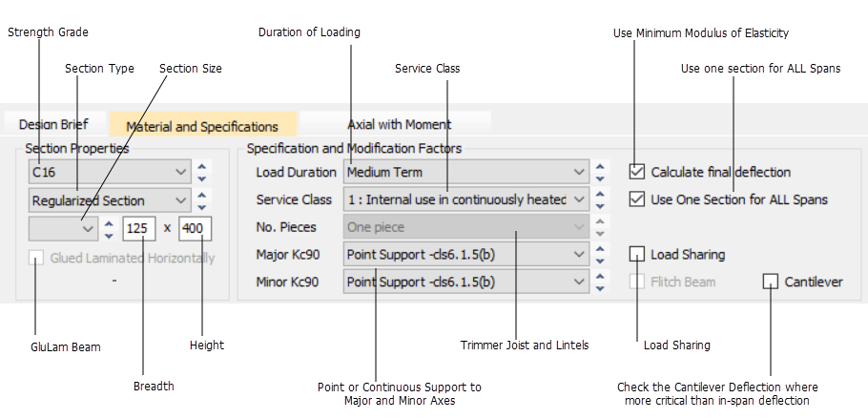868x419 pixels.
Task: Switch to the Design Brief tab
Action: [53, 124]
